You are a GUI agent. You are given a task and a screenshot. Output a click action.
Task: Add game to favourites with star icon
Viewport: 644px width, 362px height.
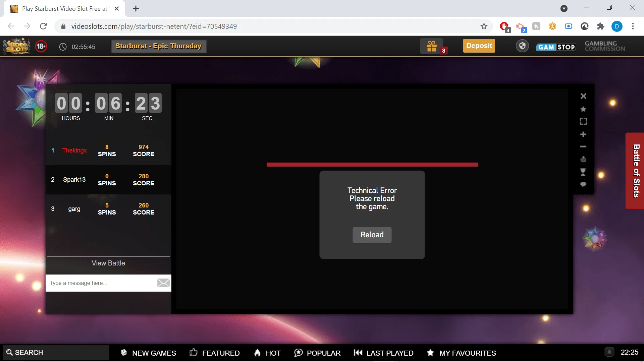click(583, 109)
